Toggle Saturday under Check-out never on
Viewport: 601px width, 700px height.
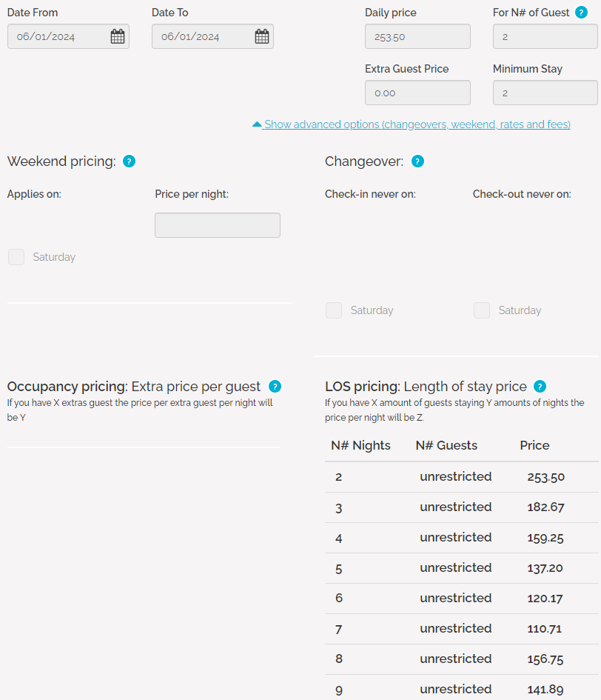pos(482,310)
